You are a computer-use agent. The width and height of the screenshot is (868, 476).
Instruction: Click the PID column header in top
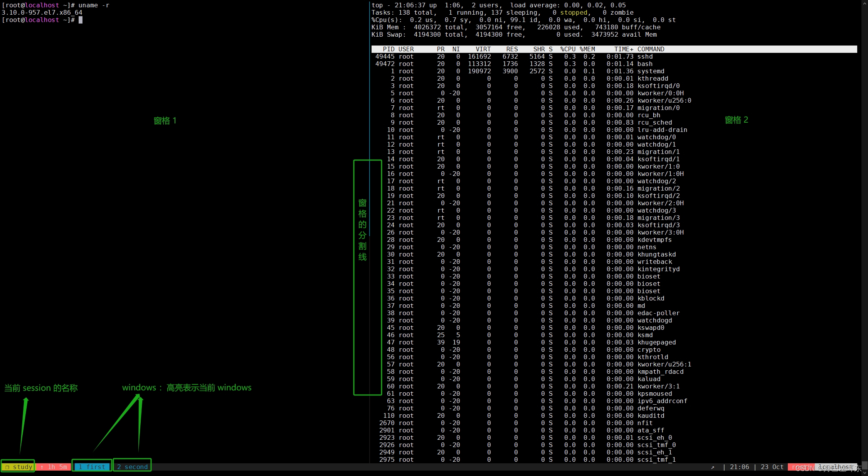tap(389, 49)
